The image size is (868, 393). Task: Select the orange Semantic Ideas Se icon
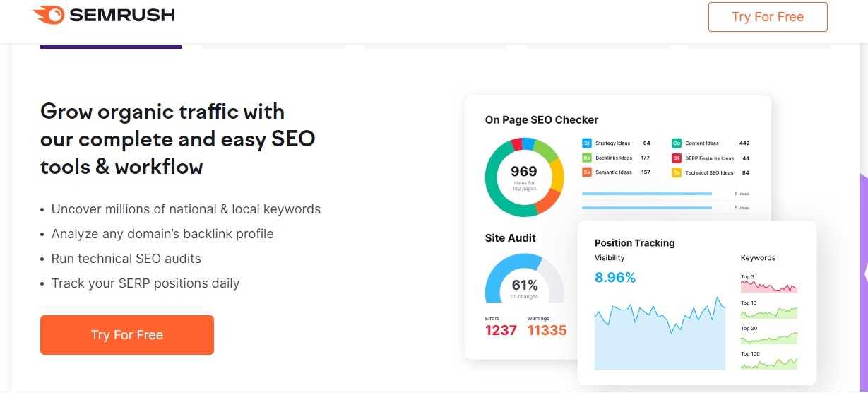[x=587, y=172]
